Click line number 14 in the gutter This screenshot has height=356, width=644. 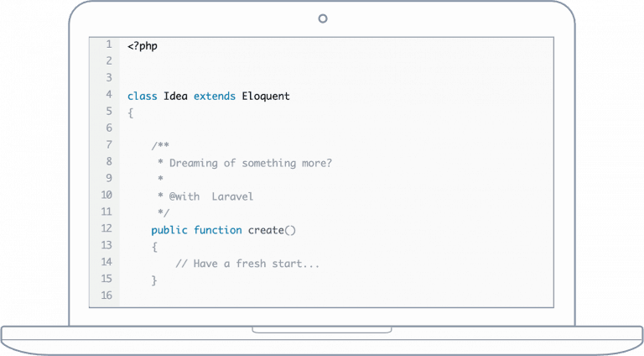tap(106, 262)
